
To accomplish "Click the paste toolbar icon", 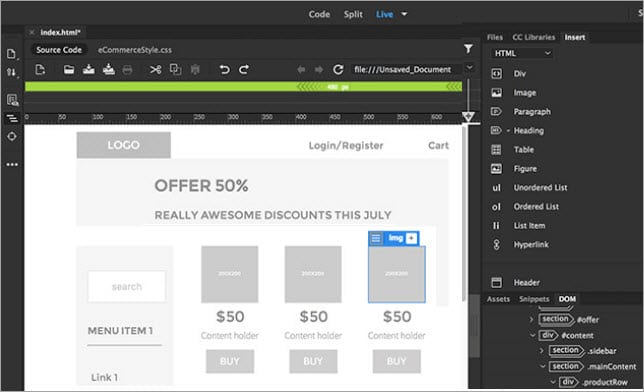I will (195, 70).
